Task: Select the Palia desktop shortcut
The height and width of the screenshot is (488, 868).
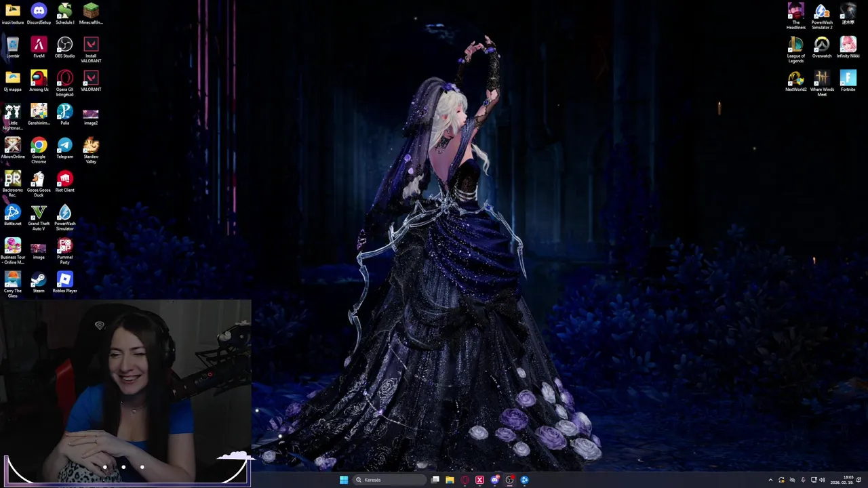Action: tap(64, 115)
